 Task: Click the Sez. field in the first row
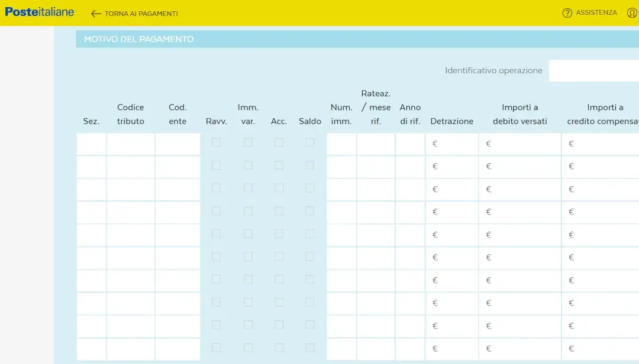pyautogui.click(x=91, y=144)
